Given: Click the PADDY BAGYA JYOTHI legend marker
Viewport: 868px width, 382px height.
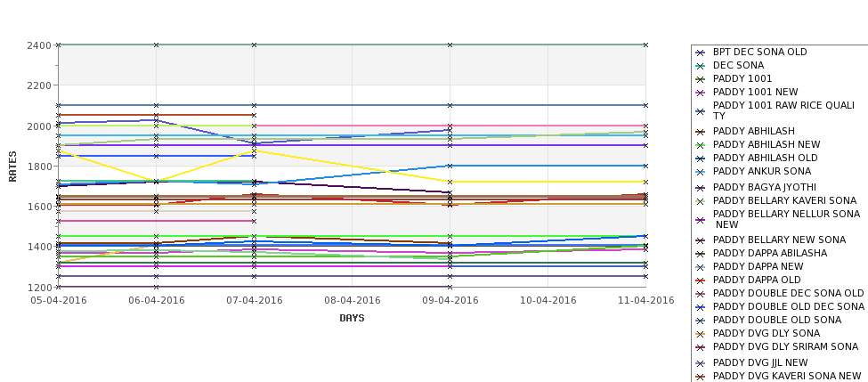Looking at the screenshot, I should click(701, 188).
